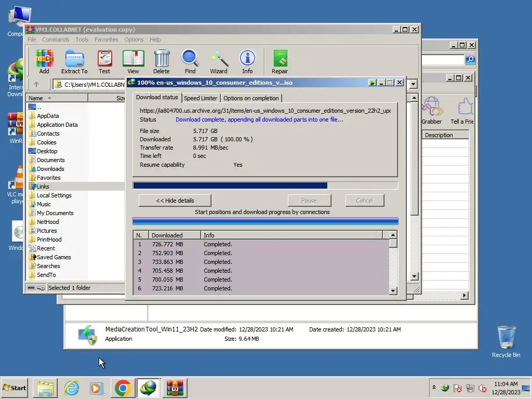Click the IDM icon in the system tray
This screenshot has width=532, height=399.
(x=445, y=388)
